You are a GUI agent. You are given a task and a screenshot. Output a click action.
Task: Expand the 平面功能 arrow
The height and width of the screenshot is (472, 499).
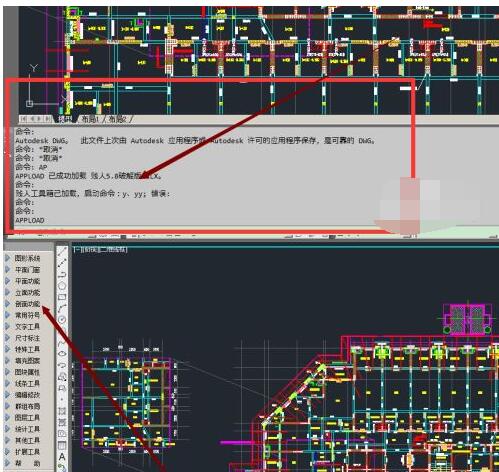pyautogui.click(x=8, y=281)
